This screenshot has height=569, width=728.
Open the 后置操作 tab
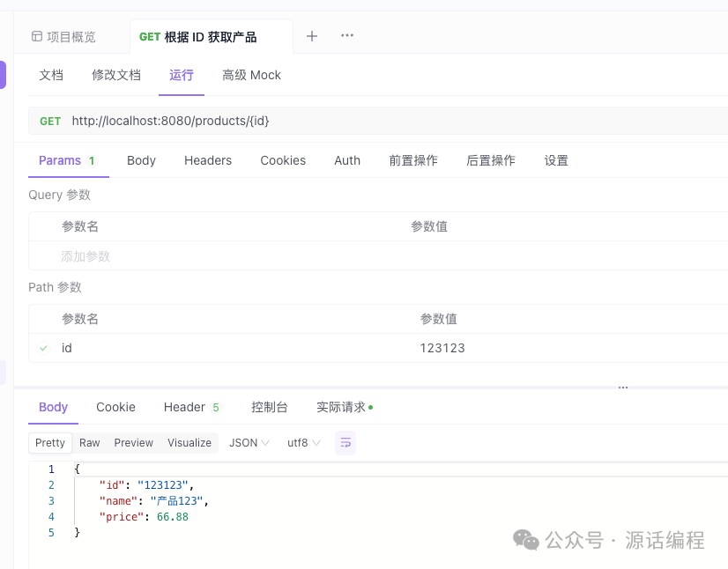coord(491,160)
